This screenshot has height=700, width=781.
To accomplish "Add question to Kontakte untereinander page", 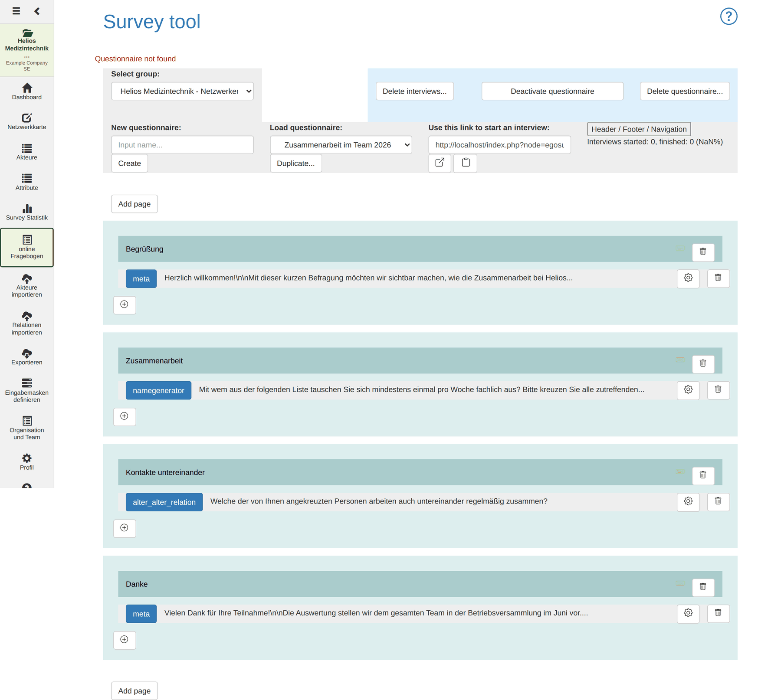I will [x=125, y=528].
